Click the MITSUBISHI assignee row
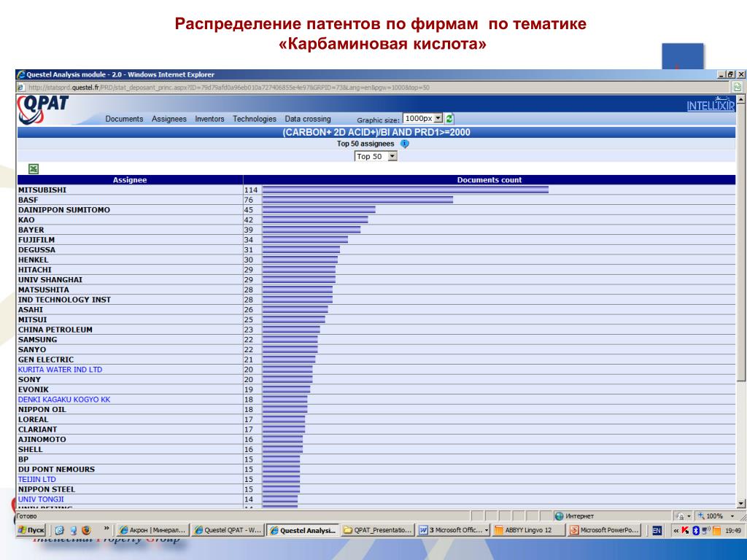747x560 pixels. (x=376, y=190)
